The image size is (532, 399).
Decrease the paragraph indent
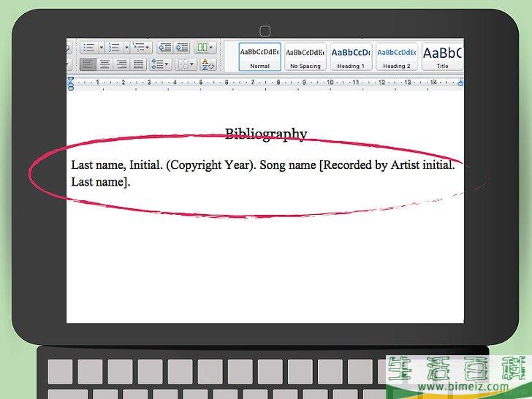point(165,47)
